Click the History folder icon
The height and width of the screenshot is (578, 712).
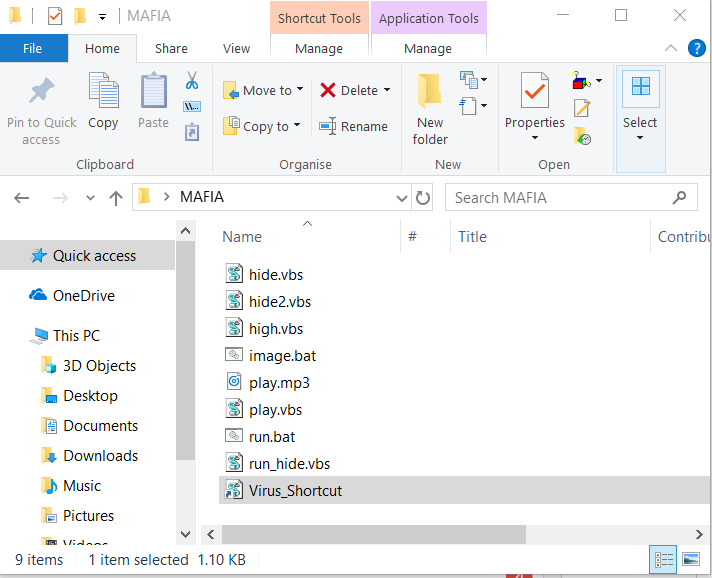[582, 136]
